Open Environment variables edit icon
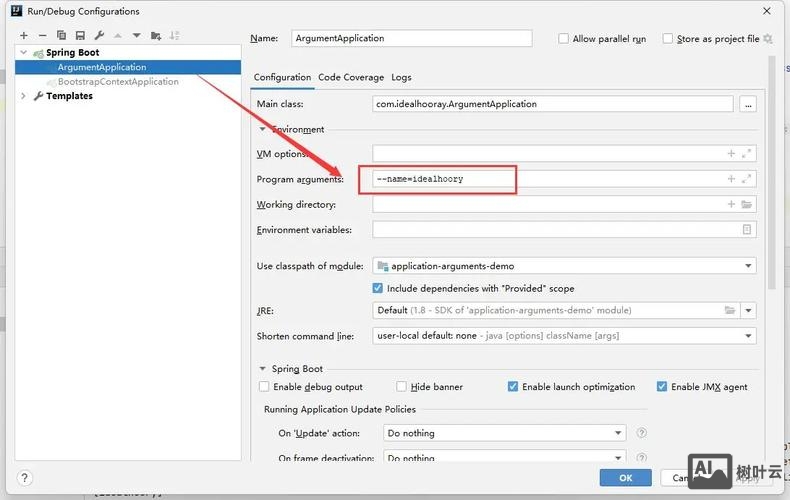This screenshot has width=790, height=500. [746, 229]
